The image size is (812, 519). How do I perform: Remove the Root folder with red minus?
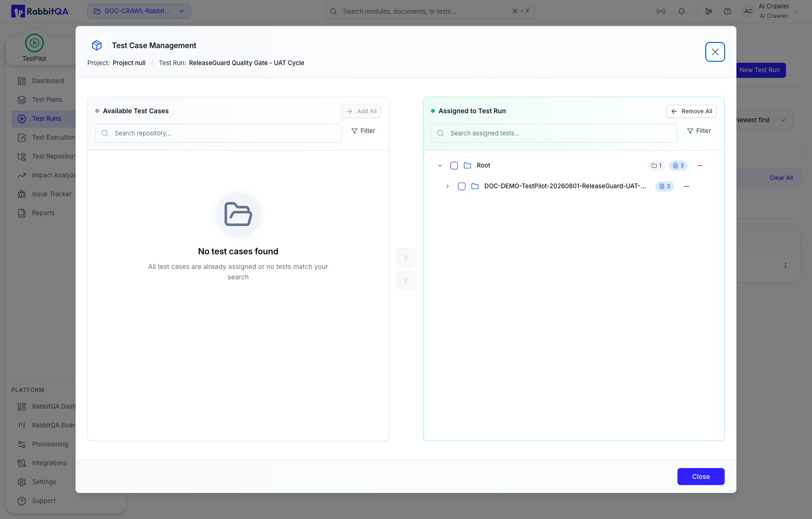point(700,166)
